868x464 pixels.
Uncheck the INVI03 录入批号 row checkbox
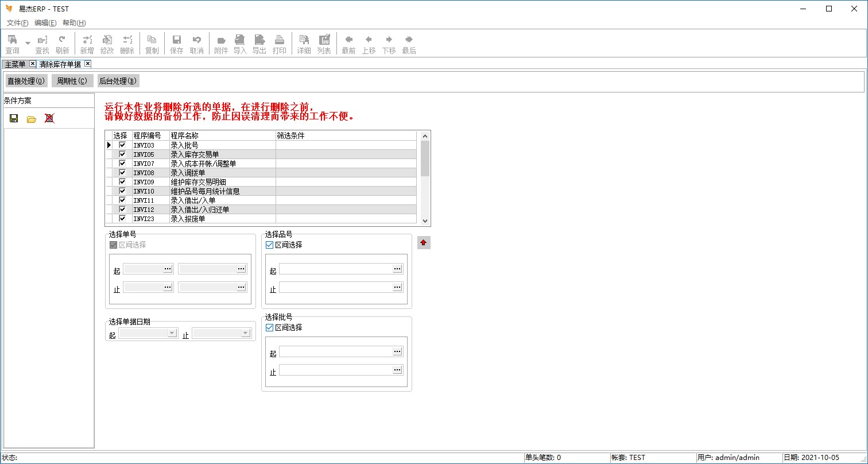tap(122, 145)
